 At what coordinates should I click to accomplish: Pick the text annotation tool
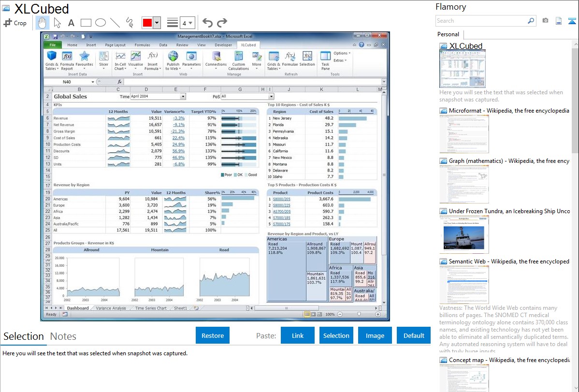(x=71, y=23)
